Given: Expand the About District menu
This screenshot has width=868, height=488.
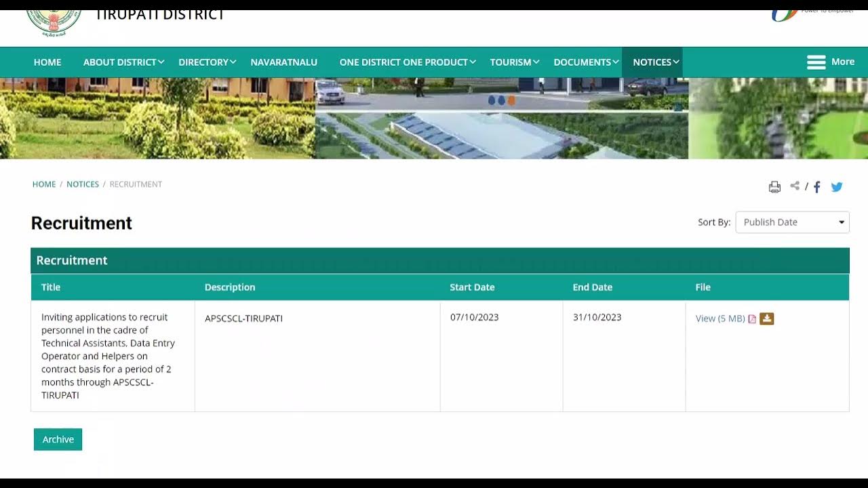Looking at the screenshot, I should click(123, 62).
